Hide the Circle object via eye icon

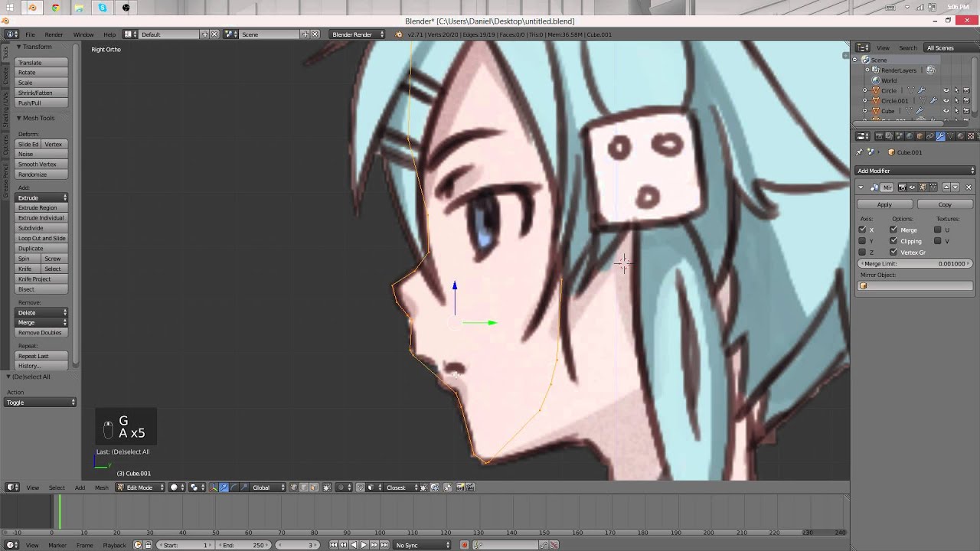(x=946, y=90)
